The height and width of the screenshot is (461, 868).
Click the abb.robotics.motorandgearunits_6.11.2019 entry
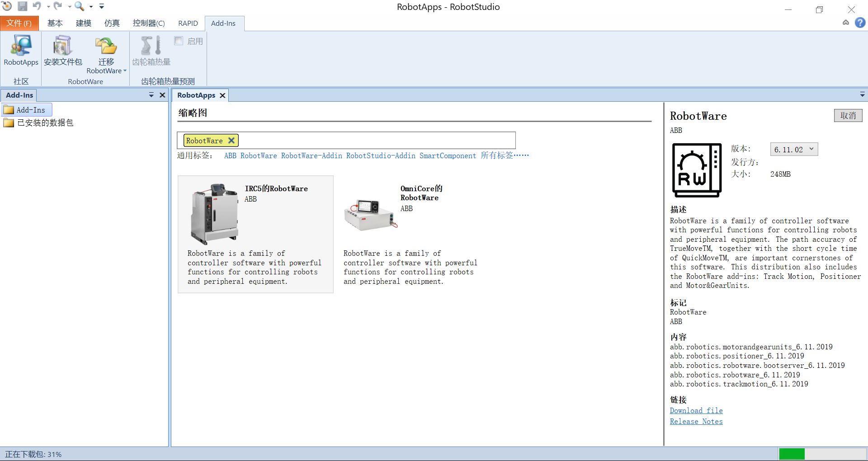(x=751, y=347)
